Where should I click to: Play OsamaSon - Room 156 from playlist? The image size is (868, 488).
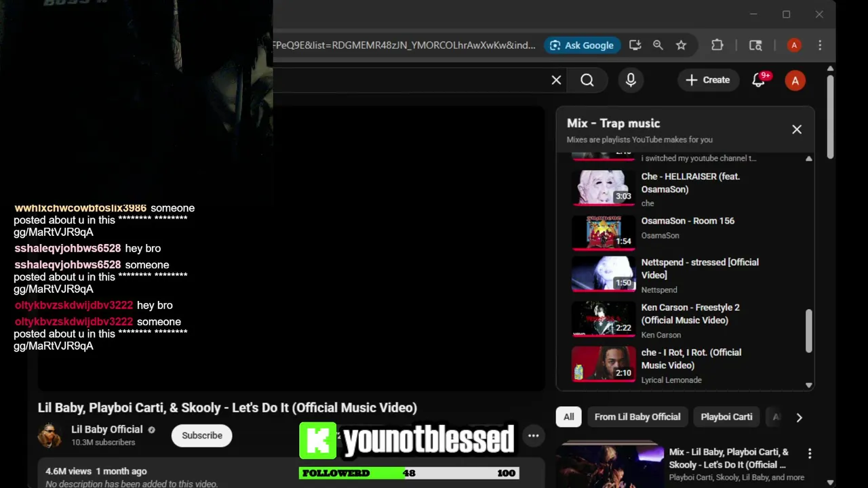click(x=688, y=221)
